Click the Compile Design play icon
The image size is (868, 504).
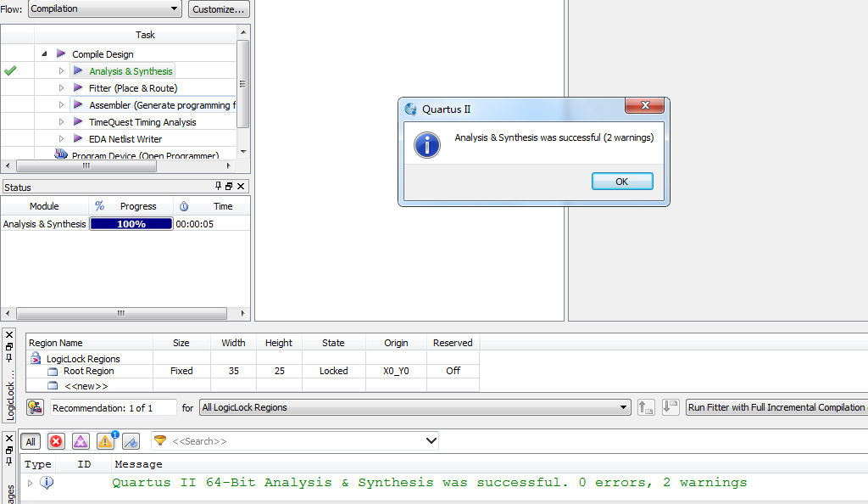click(x=61, y=53)
